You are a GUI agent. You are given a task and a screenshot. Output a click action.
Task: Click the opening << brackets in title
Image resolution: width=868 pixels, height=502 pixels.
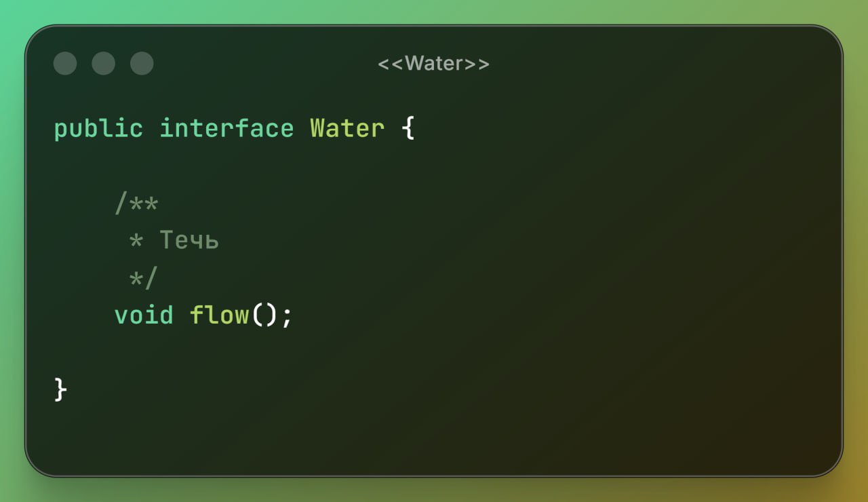pos(391,64)
